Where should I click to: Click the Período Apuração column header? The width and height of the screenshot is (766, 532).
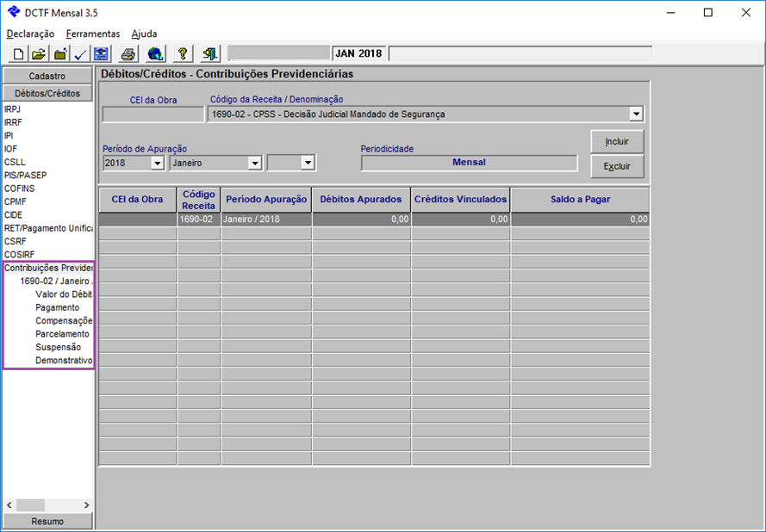266,200
